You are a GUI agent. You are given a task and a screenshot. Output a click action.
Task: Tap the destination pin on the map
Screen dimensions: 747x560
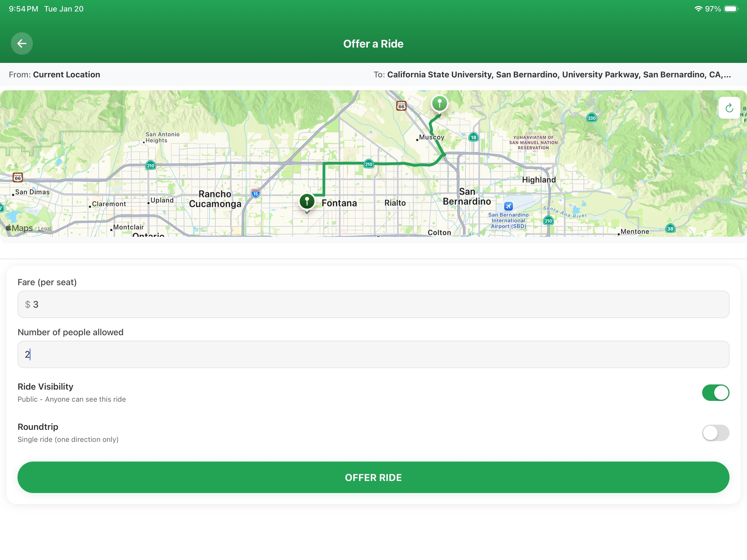click(439, 103)
